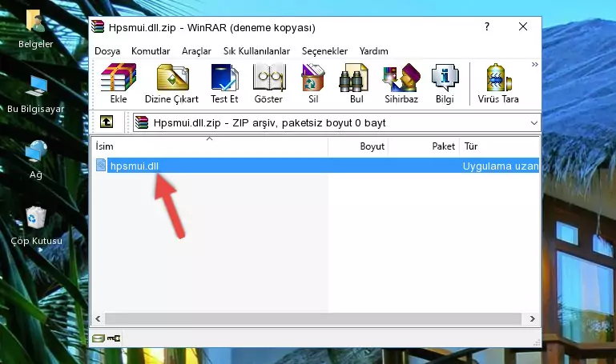Select the Çöp Kutusu recycle bin icon
Screen dimensions: 616x364
tap(36, 226)
